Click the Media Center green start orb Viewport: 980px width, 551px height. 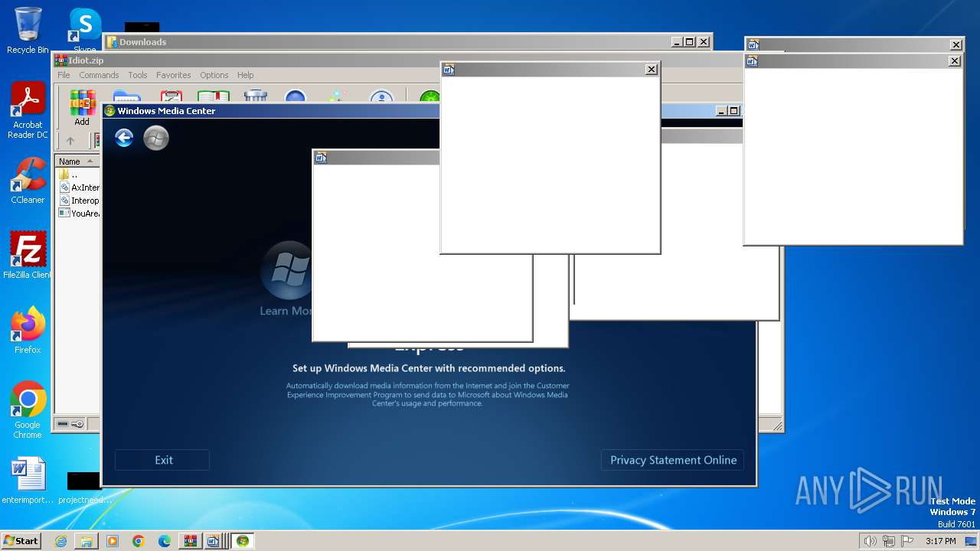click(156, 138)
